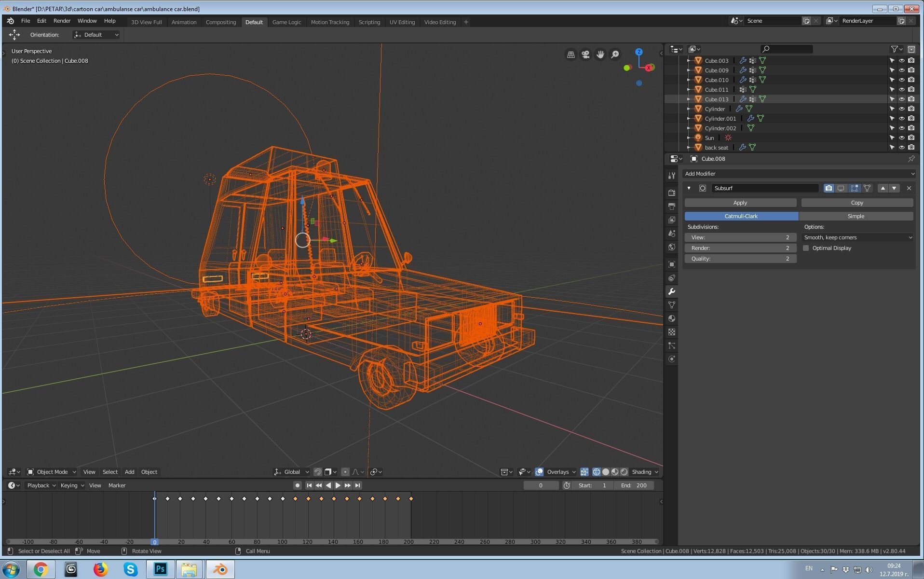Open the Output properties printer tab

[671, 207]
